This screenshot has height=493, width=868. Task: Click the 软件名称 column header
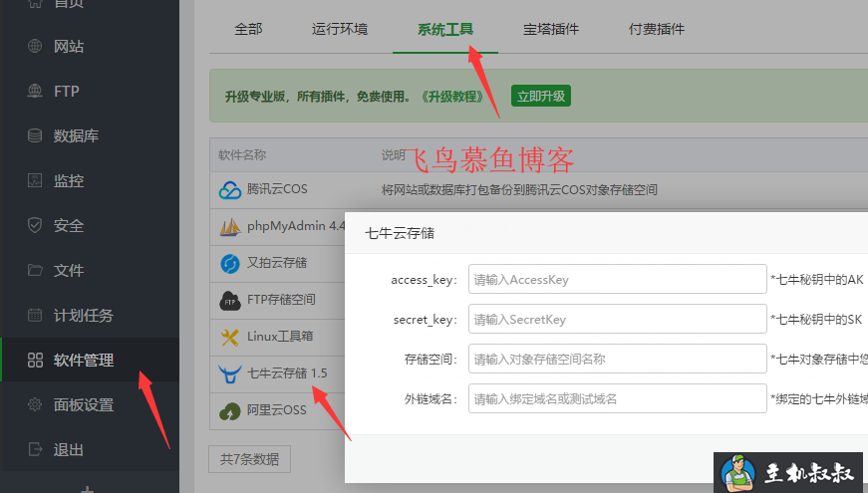242,155
